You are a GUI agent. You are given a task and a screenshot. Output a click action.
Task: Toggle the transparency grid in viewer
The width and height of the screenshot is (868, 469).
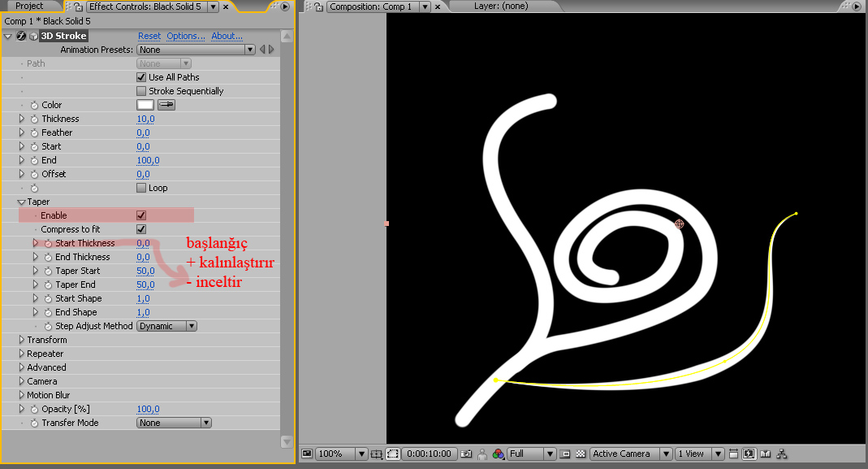(x=581, y=454)
